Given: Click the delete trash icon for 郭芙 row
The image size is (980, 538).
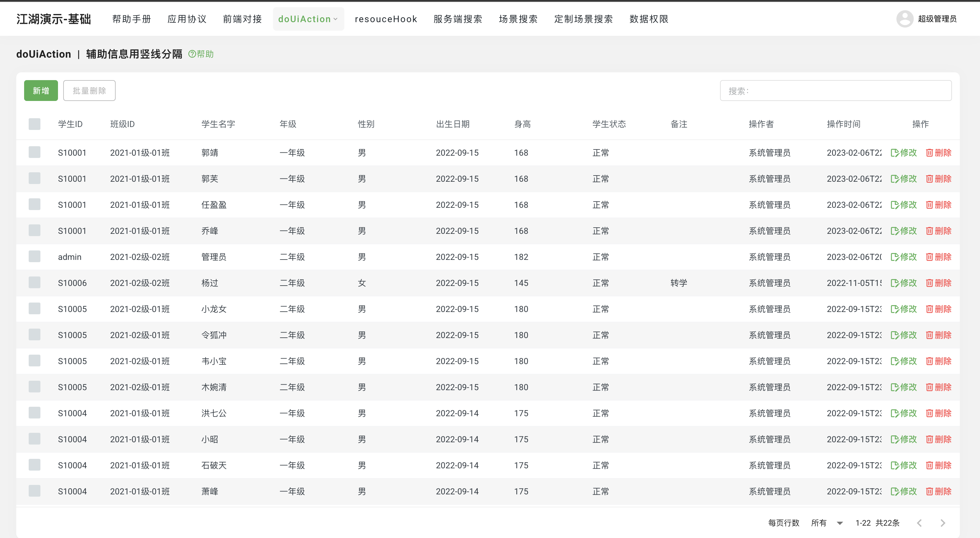Looking at the screenshot, I should coord(929,179).
